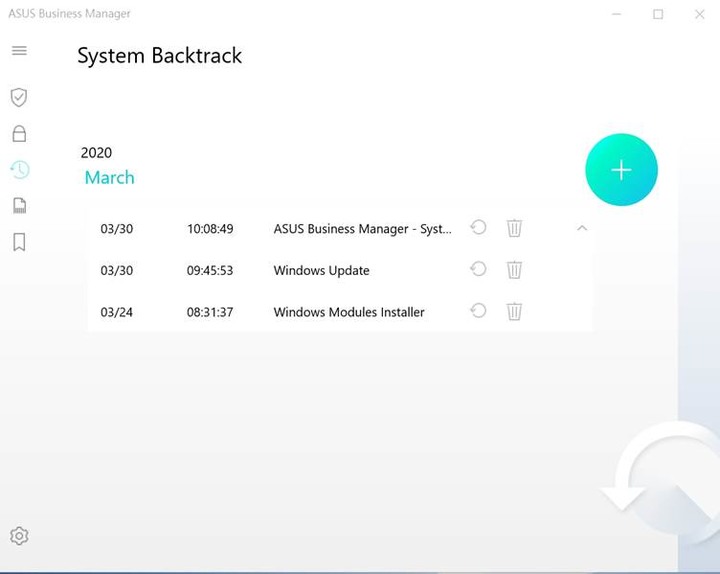Viewport: 720px width, 574px height.
Task: Restore the Windows Update restore point
Action: pos(478,269)
